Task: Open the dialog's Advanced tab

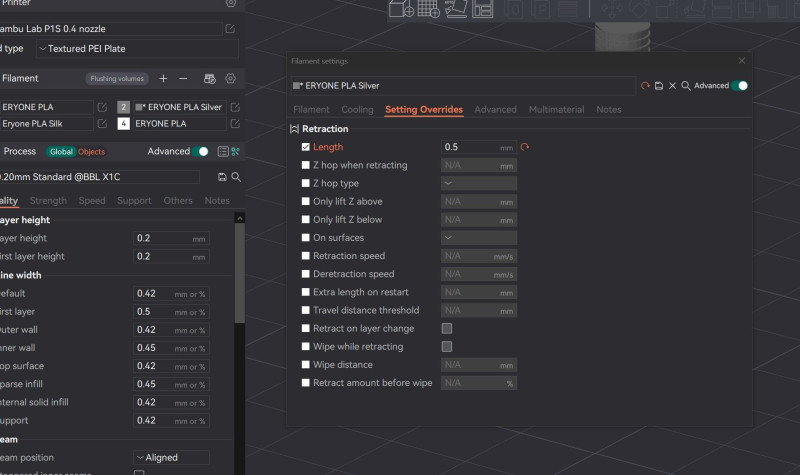Action: pyautogui.click(x=495, y=110)
